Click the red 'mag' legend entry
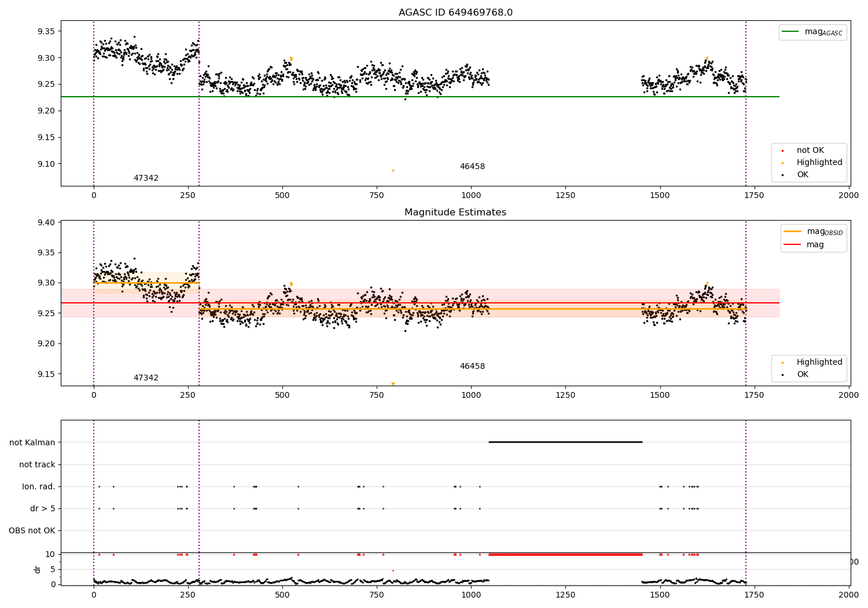The image size is (868, 608). coord(804,244)
